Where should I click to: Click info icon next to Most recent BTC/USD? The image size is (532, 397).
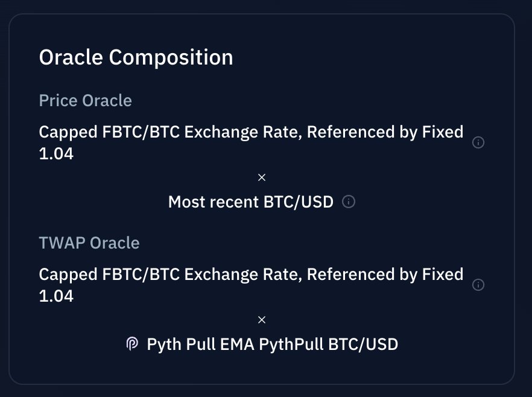tap(348, 202)
